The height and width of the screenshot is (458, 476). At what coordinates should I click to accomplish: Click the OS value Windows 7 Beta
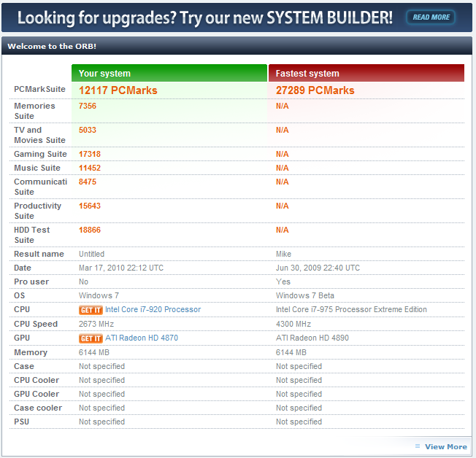[305, 295]
